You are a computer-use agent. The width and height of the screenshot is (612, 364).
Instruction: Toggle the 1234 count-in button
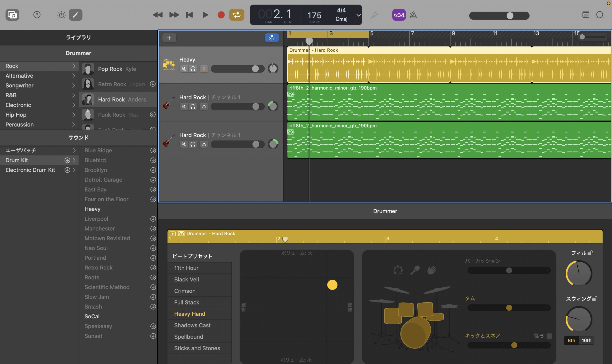tap(399, 15)
